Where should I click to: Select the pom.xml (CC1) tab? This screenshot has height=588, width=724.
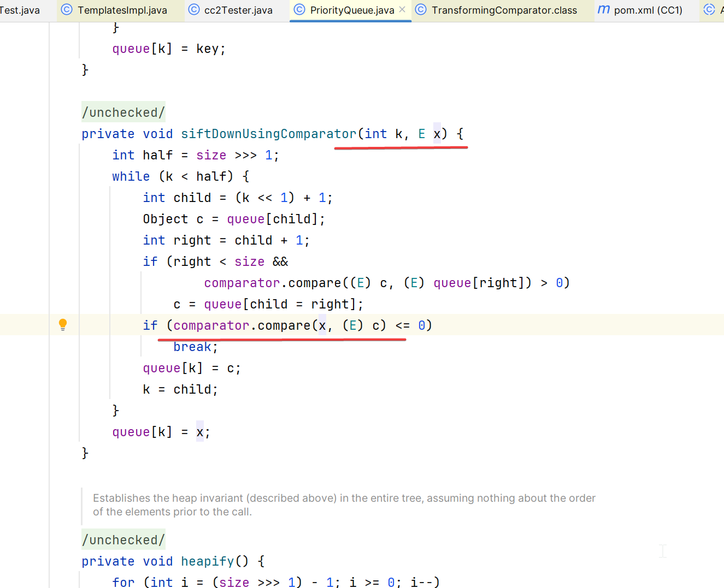648,10
